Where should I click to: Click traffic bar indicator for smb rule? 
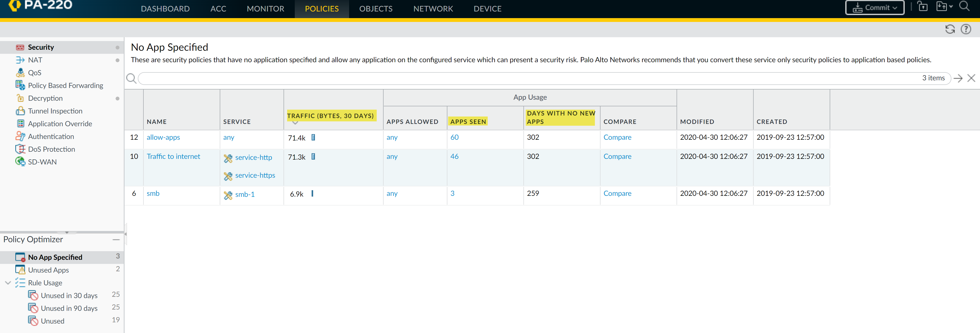pyautogui.click(x=312, y=194)
